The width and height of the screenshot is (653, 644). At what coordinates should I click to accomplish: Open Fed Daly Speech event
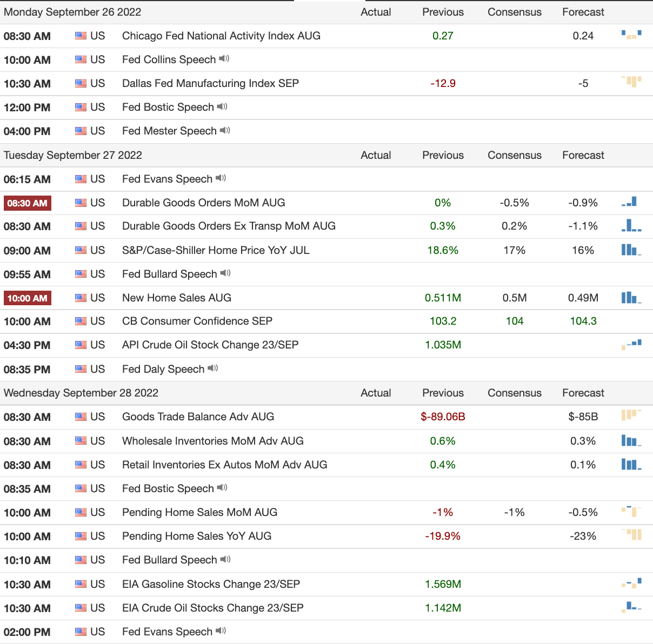point(163,369)
